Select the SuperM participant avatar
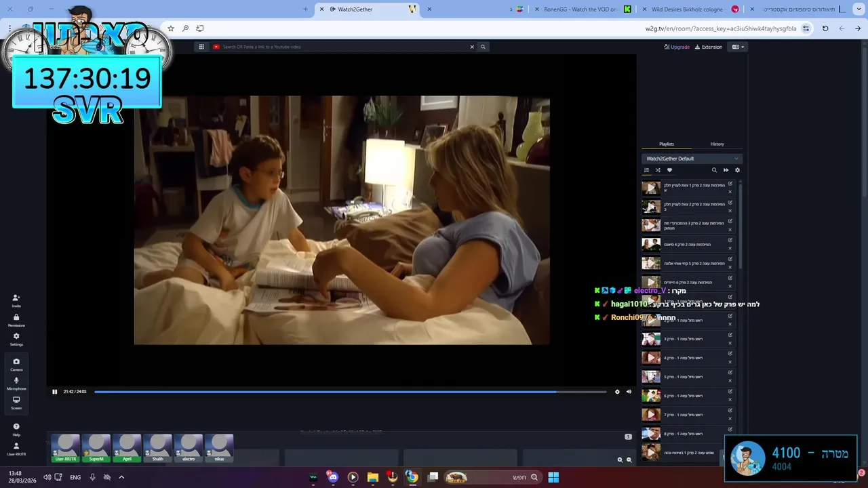Screen dimensions: 868x488 click(x=96, y=448)
